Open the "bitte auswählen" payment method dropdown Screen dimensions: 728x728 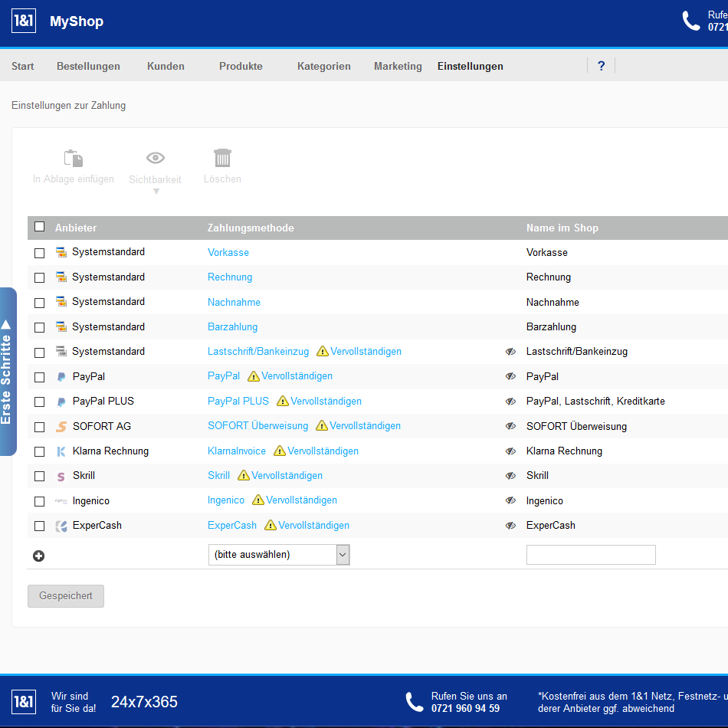278,555
